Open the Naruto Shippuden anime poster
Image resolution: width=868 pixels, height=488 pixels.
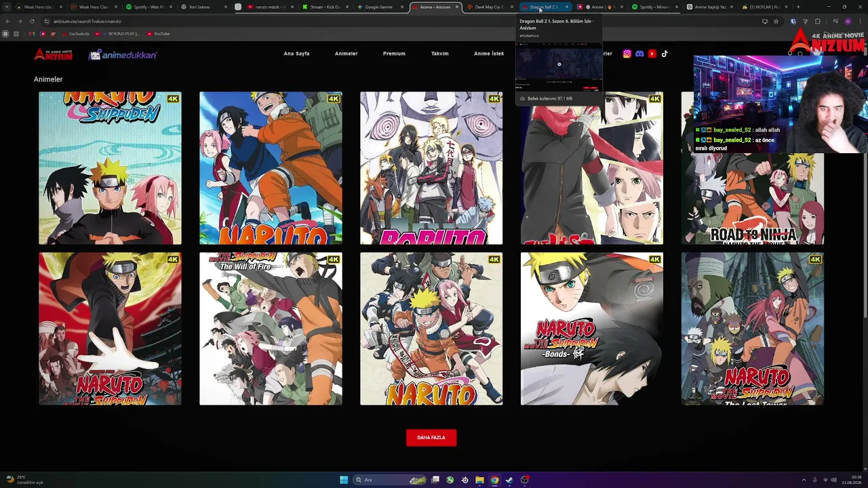(x=110, y=168)
